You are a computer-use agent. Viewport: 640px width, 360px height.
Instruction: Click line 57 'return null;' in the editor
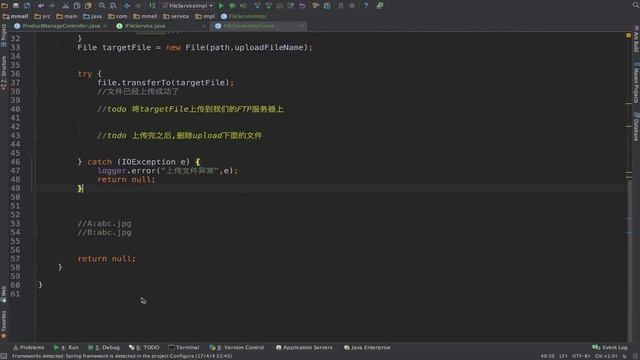click(x=107, y=259)
